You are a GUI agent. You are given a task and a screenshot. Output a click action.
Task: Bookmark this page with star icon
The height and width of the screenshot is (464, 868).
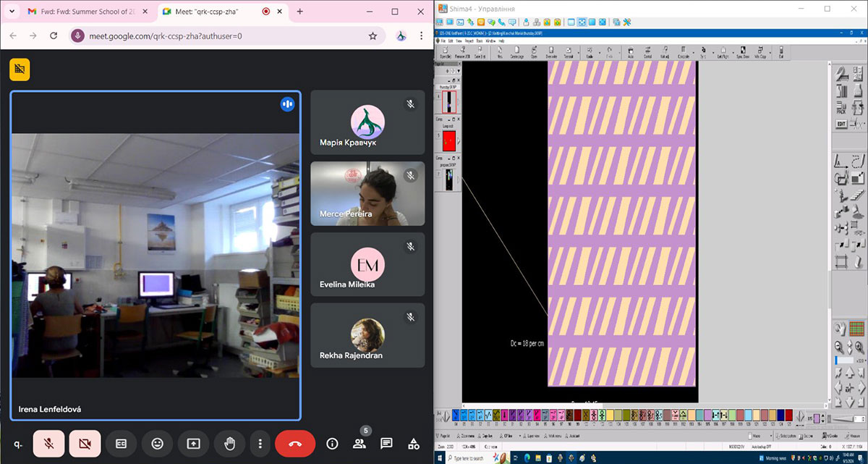click(373, 35)
